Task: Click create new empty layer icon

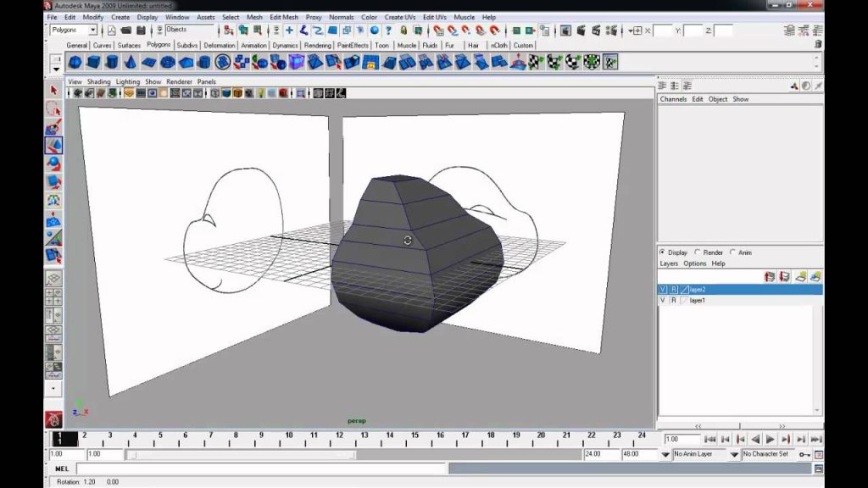Action: click(x=800, y=276)
